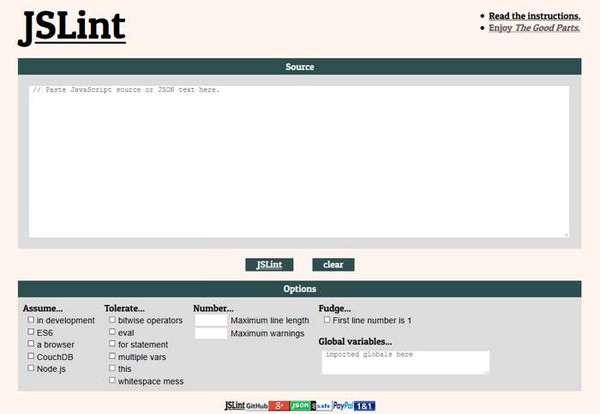Click the ADsafe footer badge
Image resolution: width=600 pixels, height=414 pixels.
(322, 406)
